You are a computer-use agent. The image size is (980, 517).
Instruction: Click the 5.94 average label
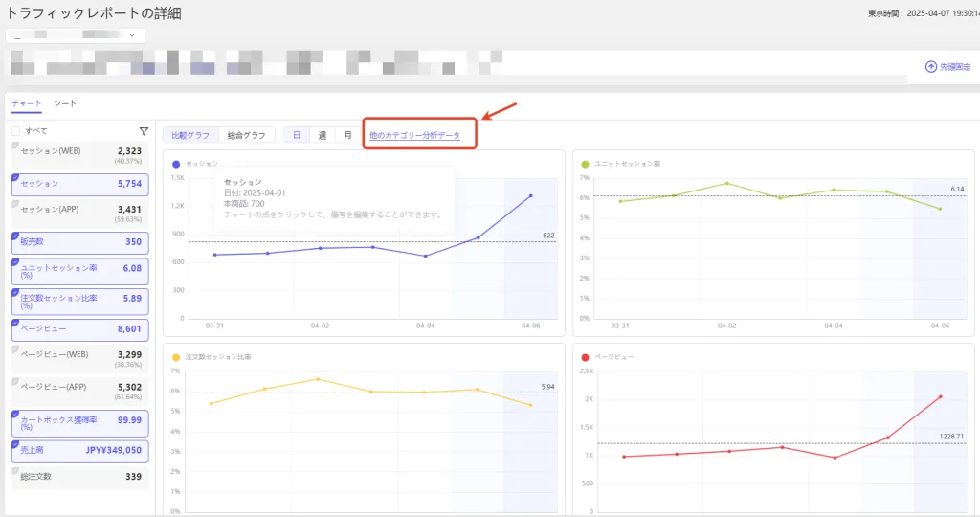pos(547,387)
